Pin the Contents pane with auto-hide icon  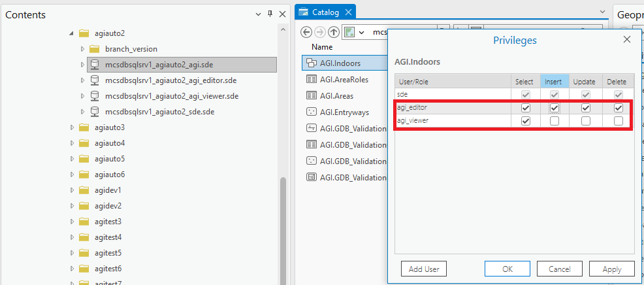[270, 14]
